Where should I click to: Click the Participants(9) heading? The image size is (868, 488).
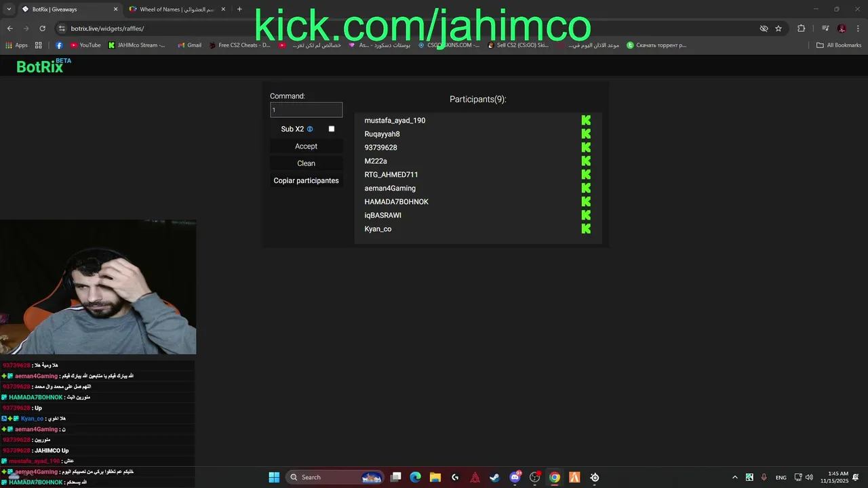click(477, 100)
